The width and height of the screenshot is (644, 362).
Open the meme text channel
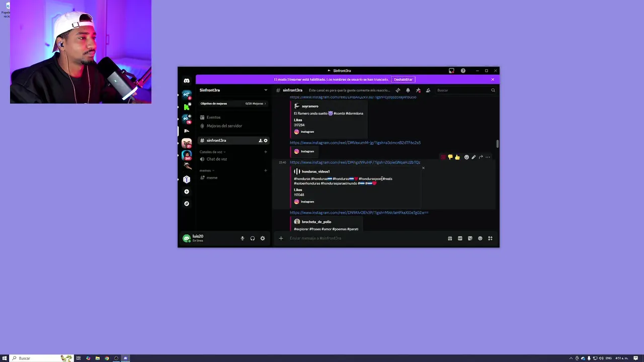click(x=233, y=178)
